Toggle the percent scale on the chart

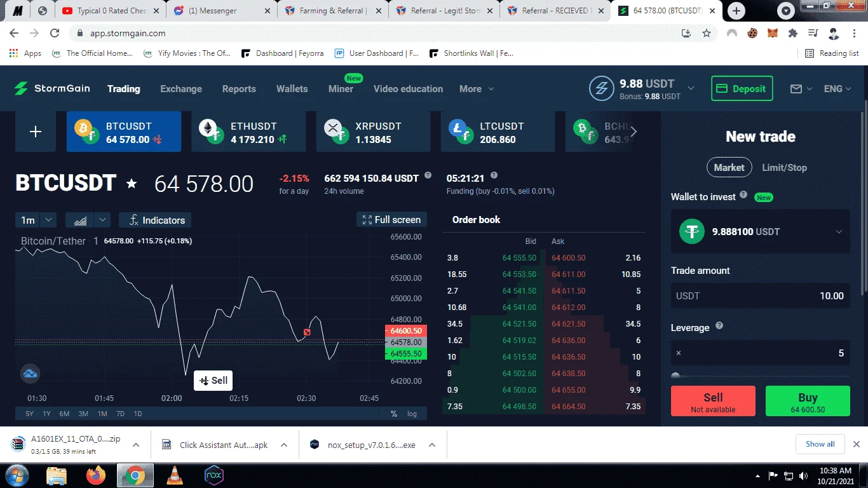click(394, 414)
